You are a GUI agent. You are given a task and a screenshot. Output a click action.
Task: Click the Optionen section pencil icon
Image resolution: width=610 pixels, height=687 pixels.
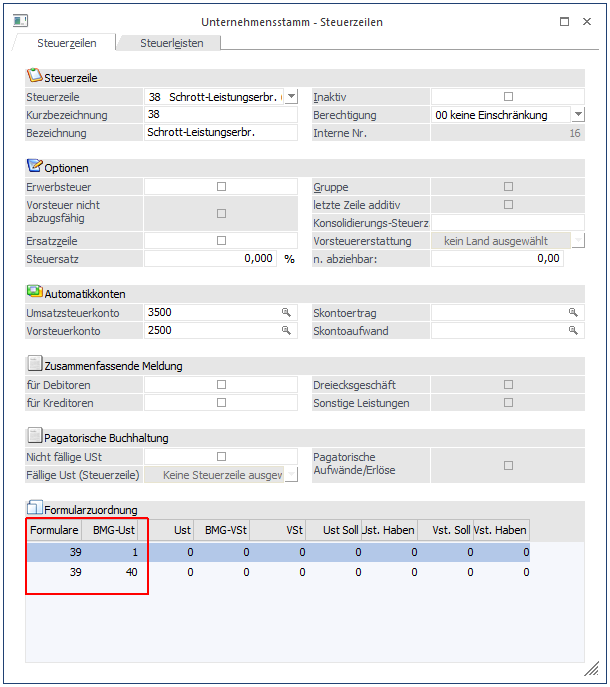35,166
